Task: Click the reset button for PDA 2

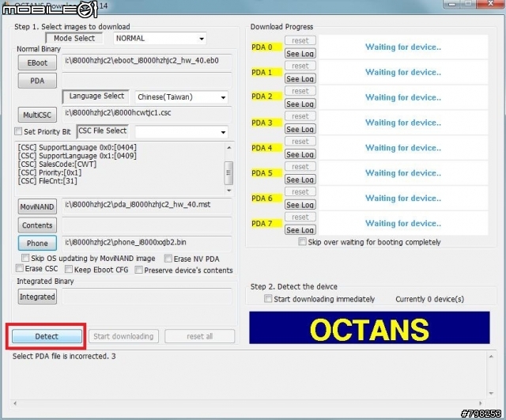Action: pos(300,91)
